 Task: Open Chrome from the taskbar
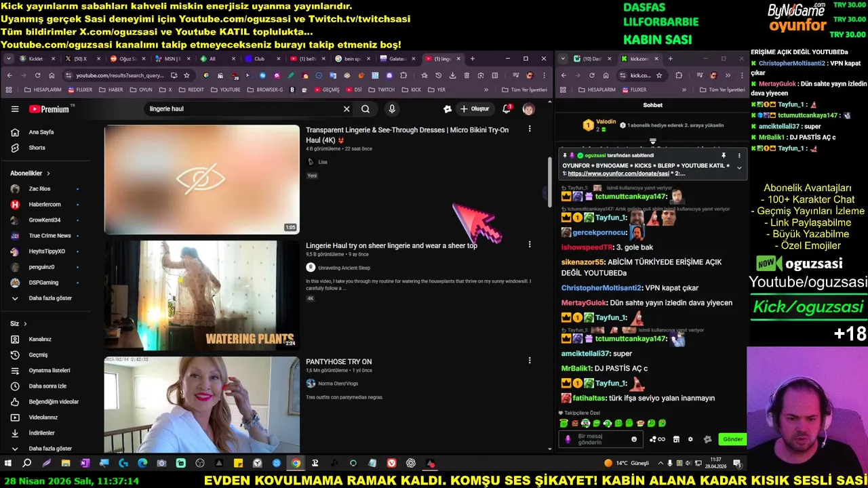(x=296, y=464)
